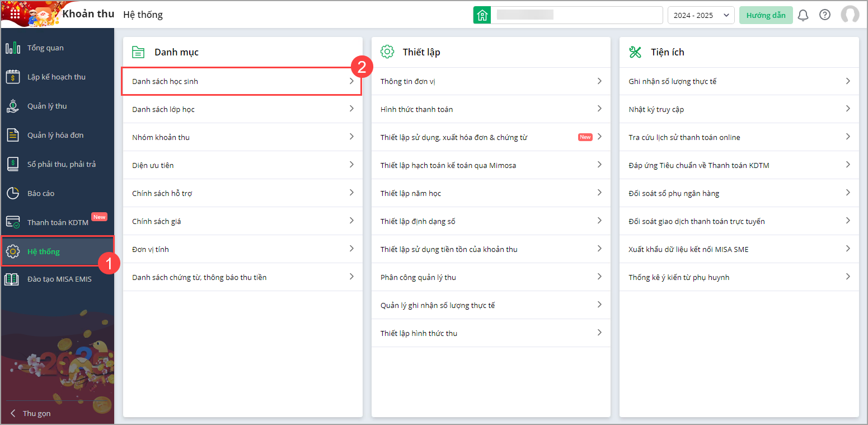Open Nhật ký truy cập utility
This screenshot has width=868, height=425.
pos(739,109)
